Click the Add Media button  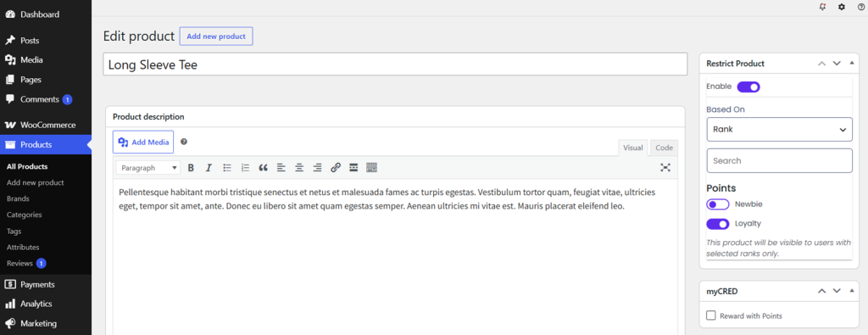coord(142,142)
